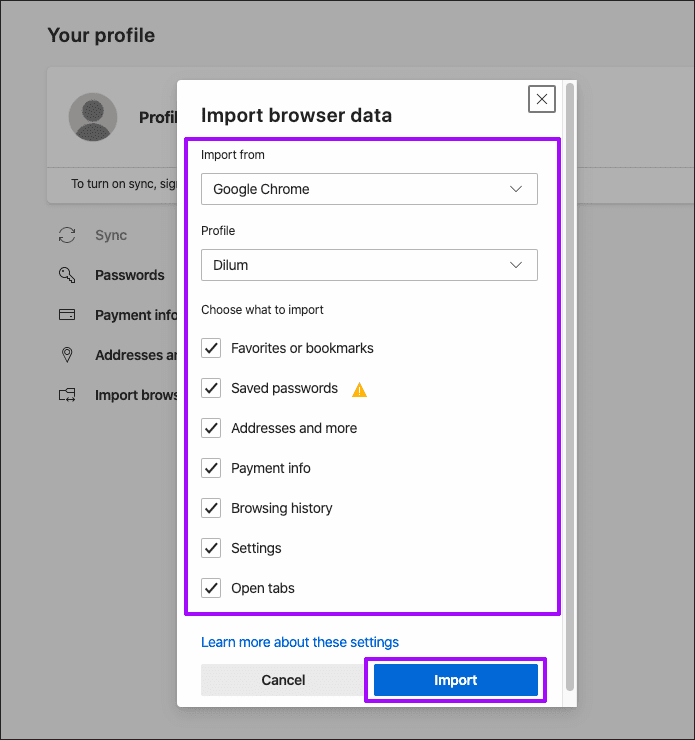
Task: Click the Import browser data icon
Action: click(68, 395)
